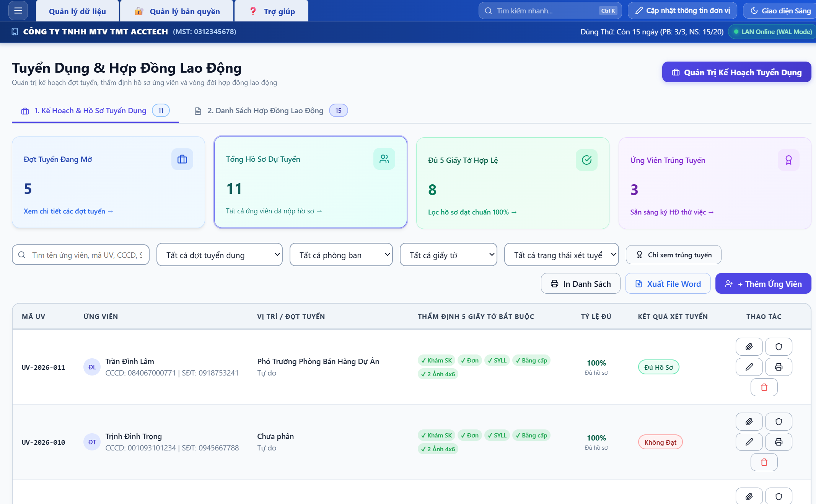The width and height of the screenshot is (816, 504).
Task: Click Đủ Hồ Sơ status badge
Action: 658,367
